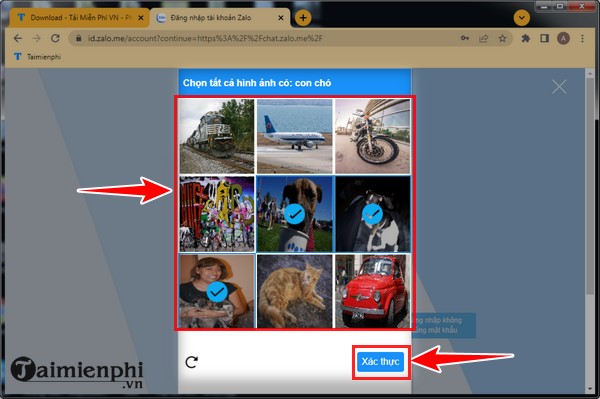
Task: Open the Taimienphi bookmark
Action: [38, 57]
